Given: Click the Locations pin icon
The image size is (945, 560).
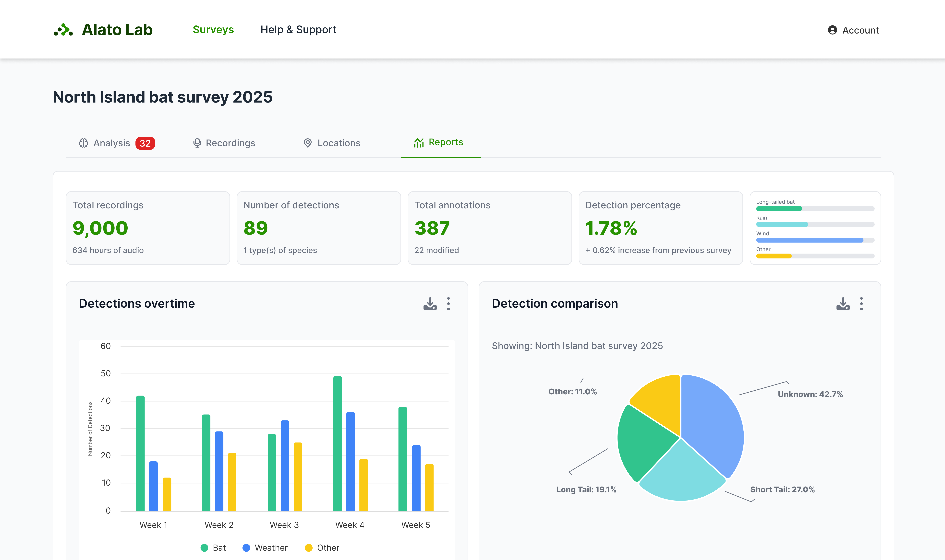Looking at the screenshot, I should point(308,143).
